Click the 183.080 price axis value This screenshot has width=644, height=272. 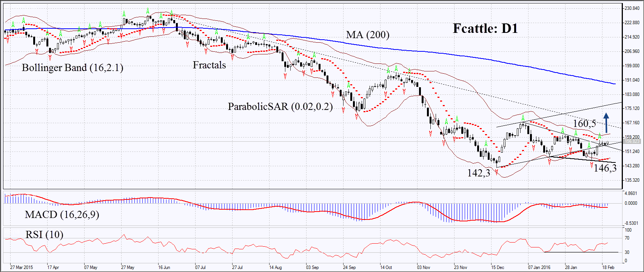coord(632,94)
